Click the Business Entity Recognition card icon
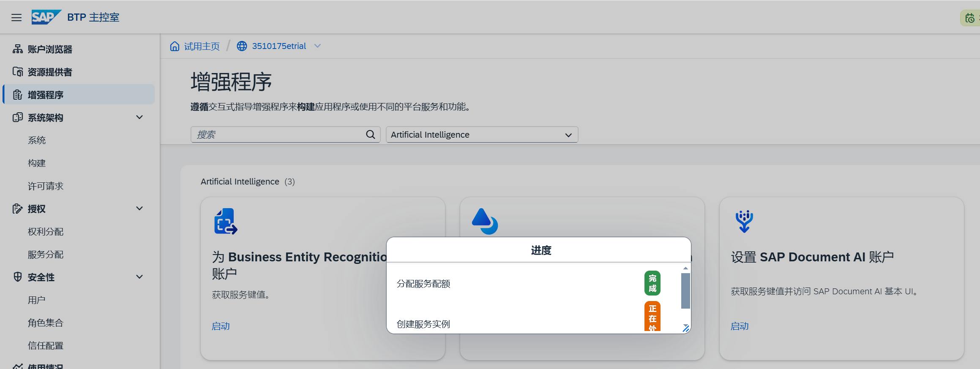980x369 pixels. click(x=226, y=221)
